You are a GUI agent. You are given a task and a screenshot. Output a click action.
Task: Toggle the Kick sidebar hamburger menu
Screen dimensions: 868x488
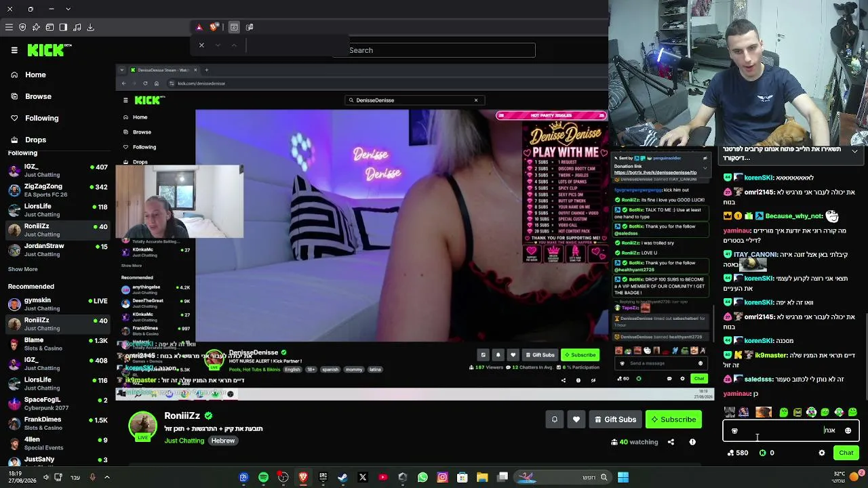point(14,49)
